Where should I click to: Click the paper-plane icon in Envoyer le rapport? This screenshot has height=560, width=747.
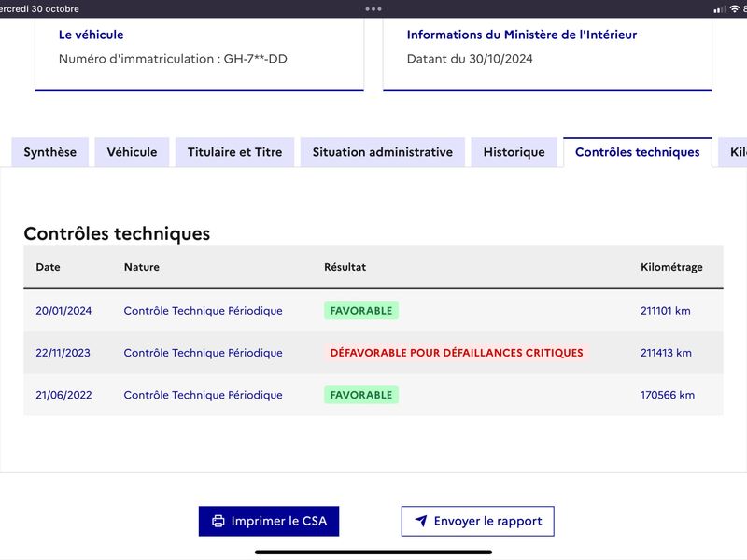(421, 521)
